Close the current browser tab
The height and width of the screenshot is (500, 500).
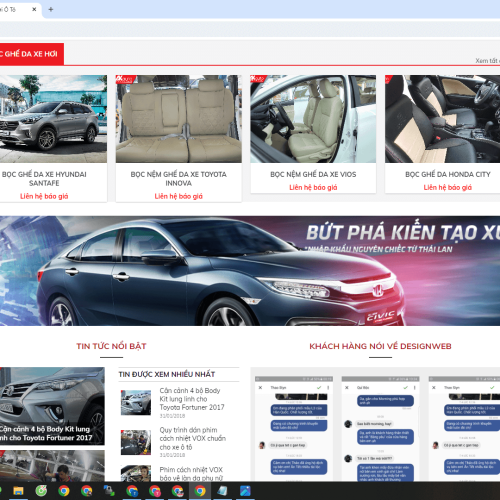[x=34, y=9]
